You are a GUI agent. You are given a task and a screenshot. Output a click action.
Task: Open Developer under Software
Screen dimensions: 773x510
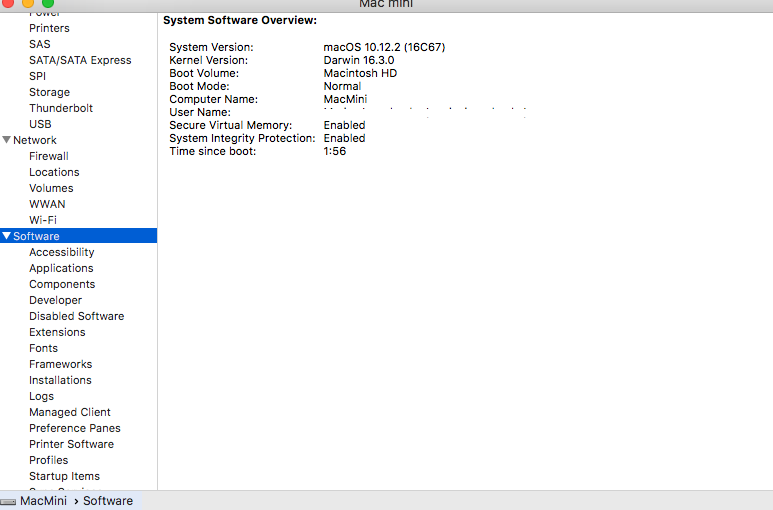click(55, 300)
